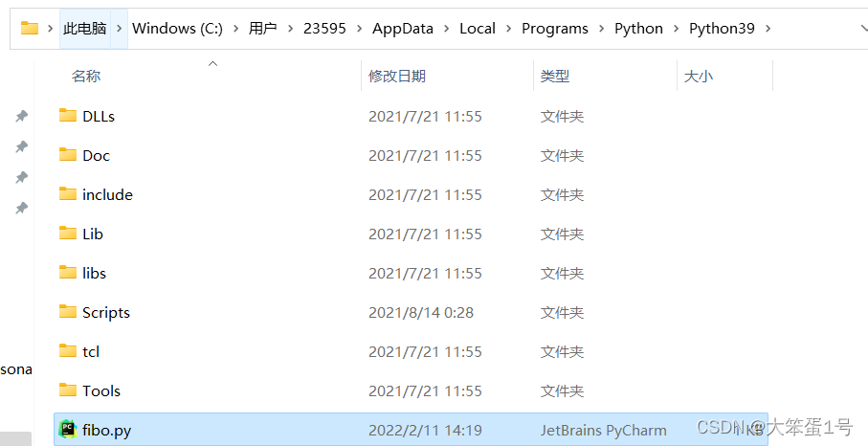Navigate to AppData breadcrumb
Screen dimensions: 868x446
click(x=403, y=28)
